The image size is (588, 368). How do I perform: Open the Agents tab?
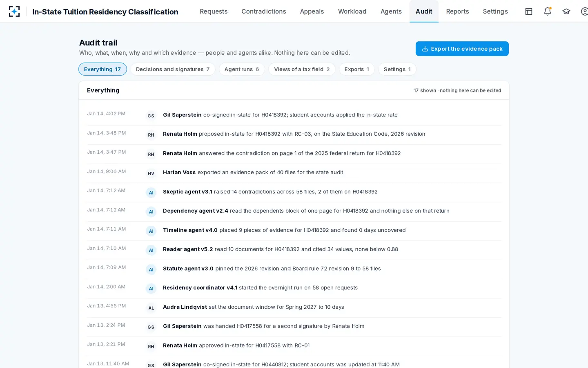click(x=391, y=11)
